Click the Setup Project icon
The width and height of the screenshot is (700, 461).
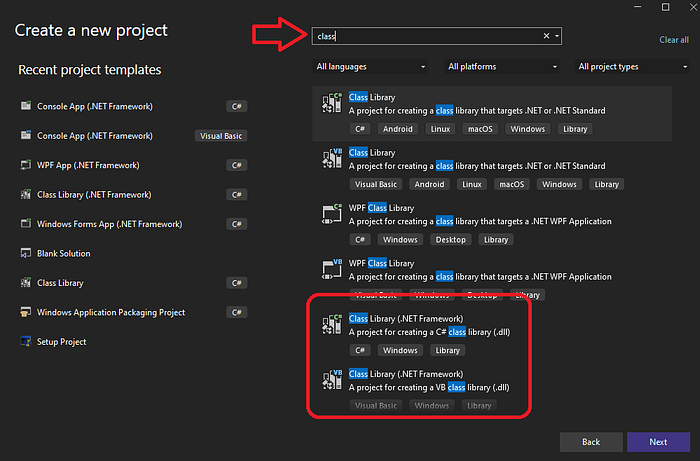click(26, 341)
